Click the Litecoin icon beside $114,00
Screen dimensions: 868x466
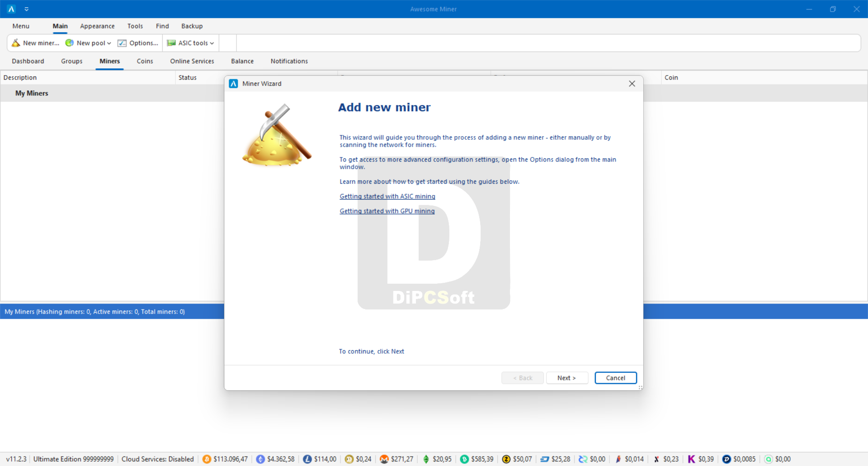point(307,459)
